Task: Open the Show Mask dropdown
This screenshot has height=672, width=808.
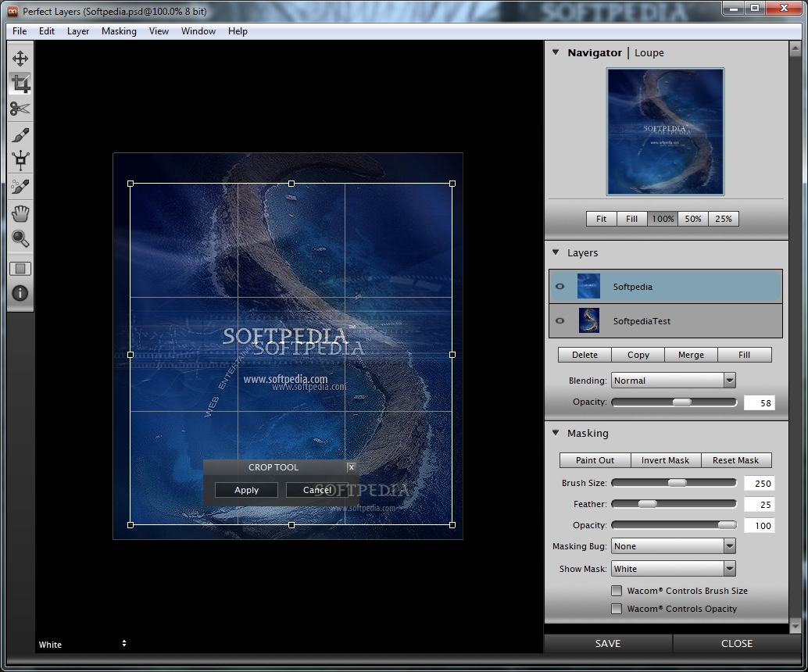Action: coord(674,568)
